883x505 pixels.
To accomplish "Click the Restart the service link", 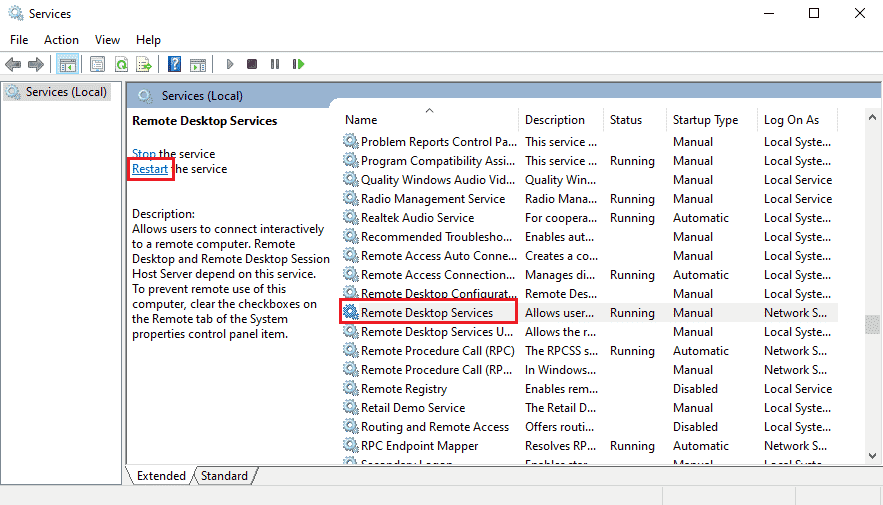I will 150,169.
